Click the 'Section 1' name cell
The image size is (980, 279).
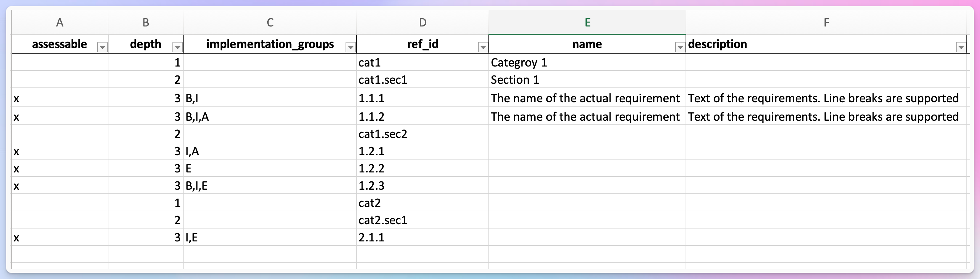(587, 79)
